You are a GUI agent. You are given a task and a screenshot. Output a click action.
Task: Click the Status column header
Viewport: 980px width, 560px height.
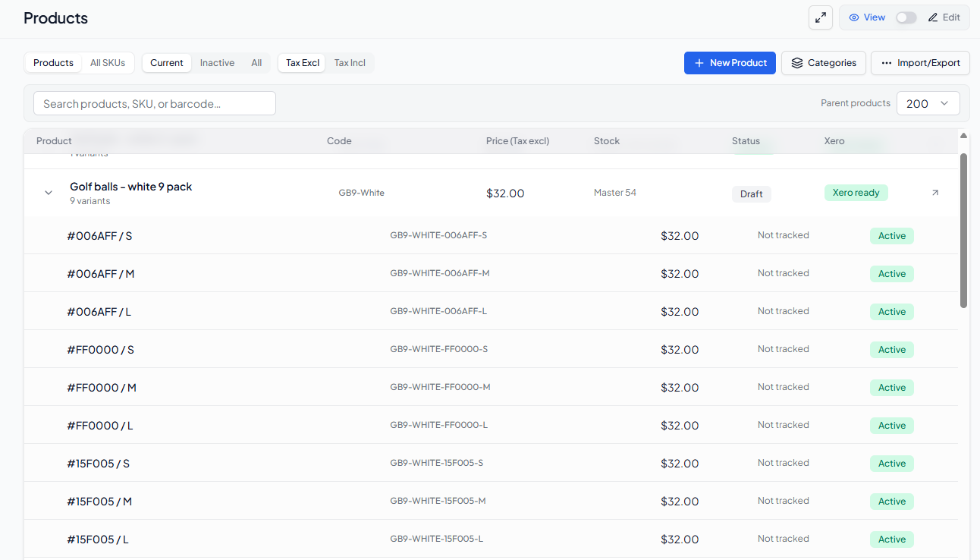746,141
